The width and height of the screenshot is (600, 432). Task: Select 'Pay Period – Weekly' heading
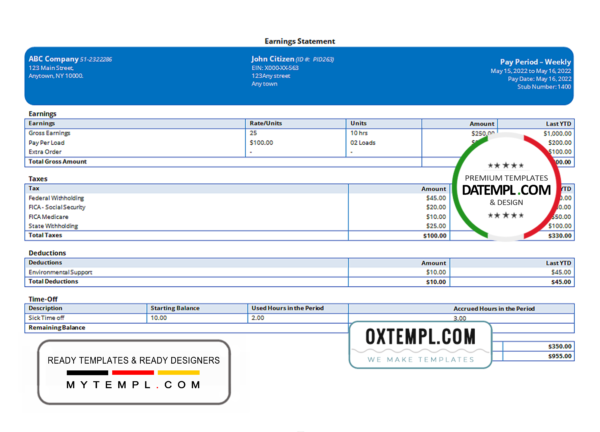[535, 62]
